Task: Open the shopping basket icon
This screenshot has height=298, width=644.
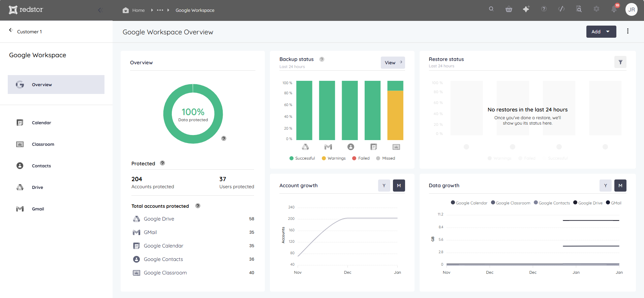Action: [509, 9]
